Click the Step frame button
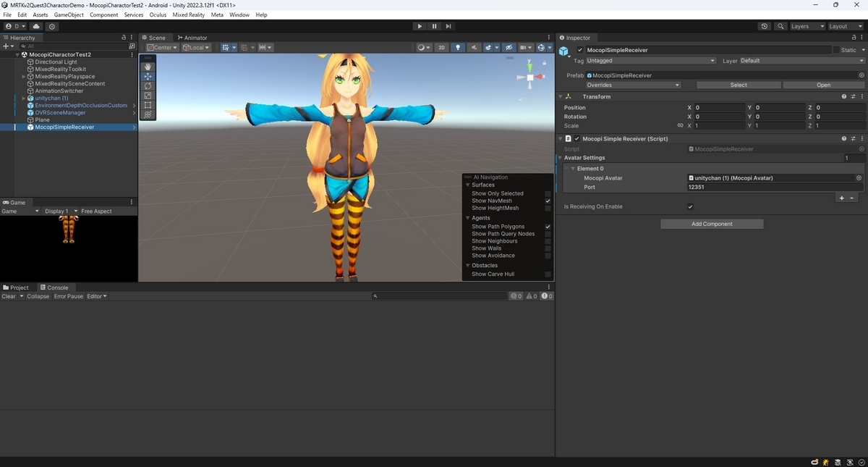868x467 pixels. [448, 26]
